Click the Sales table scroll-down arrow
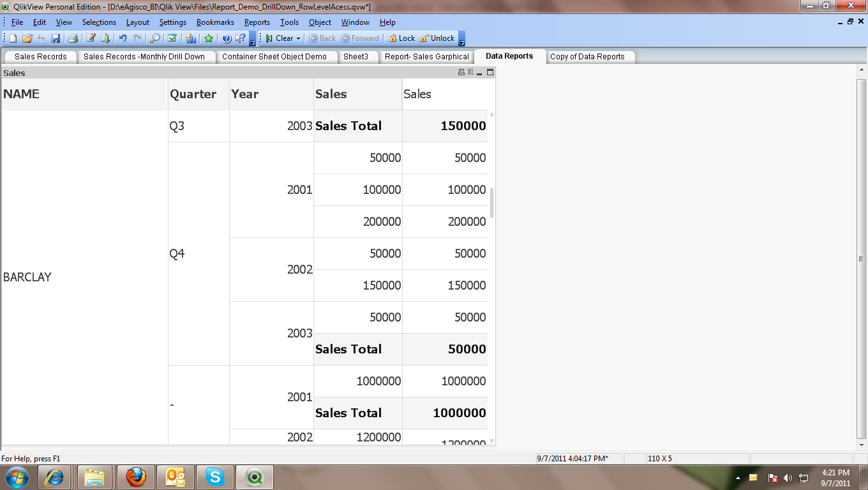Screen dimensions: 868x490 click(491, 441)
